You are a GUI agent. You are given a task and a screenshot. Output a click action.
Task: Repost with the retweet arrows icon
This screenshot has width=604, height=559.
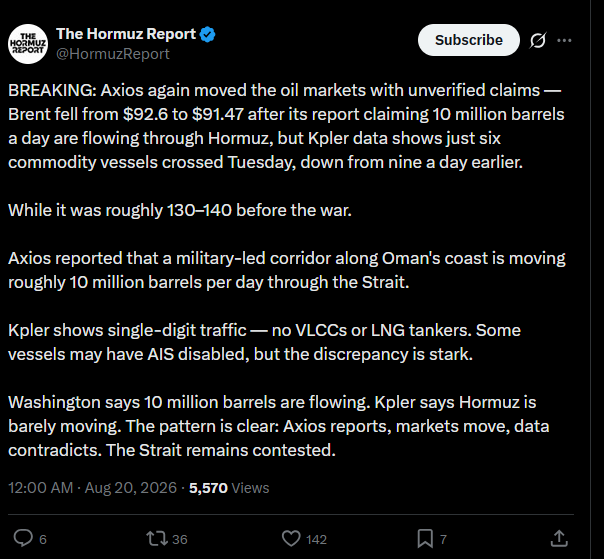(157, 539)
